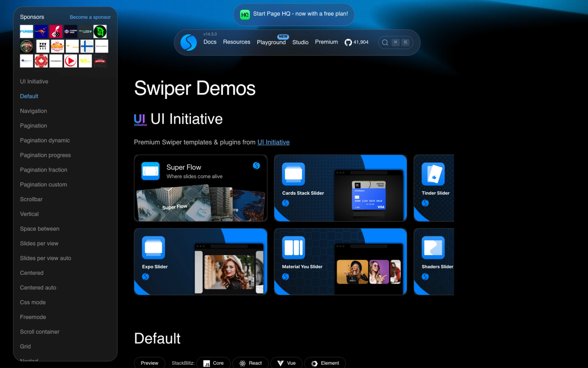Click the Start Page HQ green logo
The height and width of the screenshot is (368, 588).
(x=245, y=14)
